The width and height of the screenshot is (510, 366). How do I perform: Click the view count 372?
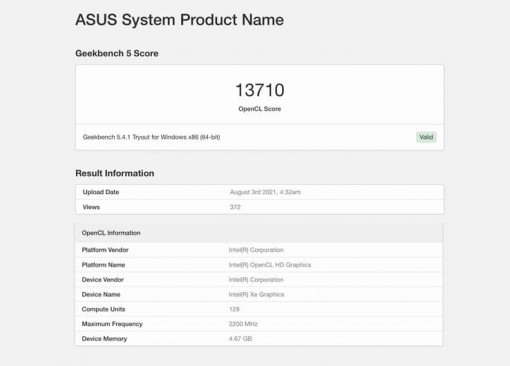(x=235, y=207)
